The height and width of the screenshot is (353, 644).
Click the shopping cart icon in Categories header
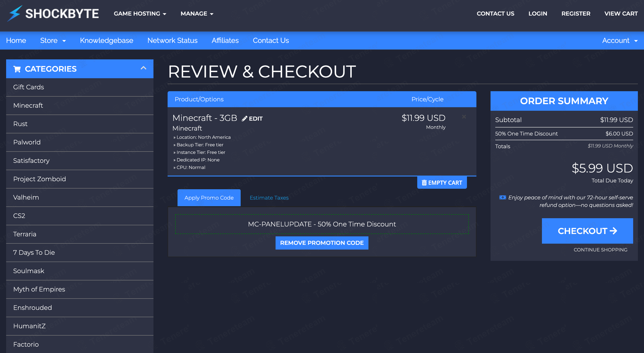click(x=17, y=69)
